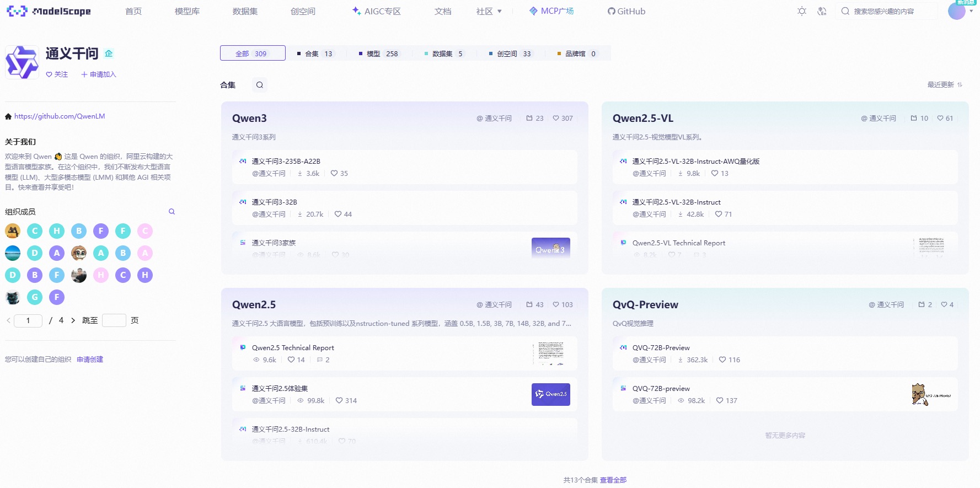This screenshot has height=488, width=980.
Task: Like 通义千问3-32B heart icon showing 44
Action: pyautogui.click(x=338, y=214)
